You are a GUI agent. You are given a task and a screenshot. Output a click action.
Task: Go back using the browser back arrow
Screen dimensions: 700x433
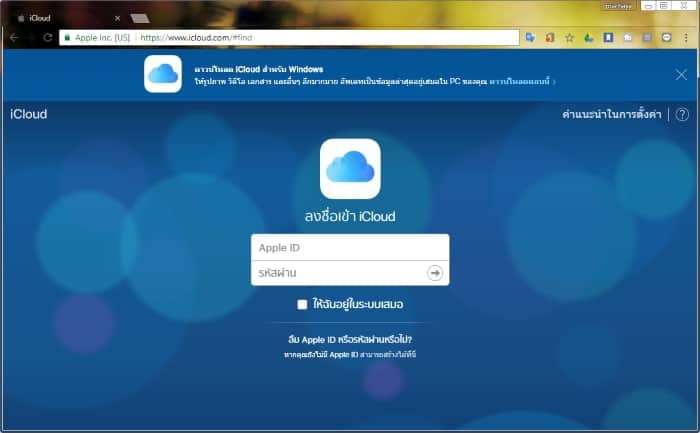coord(14,37)
